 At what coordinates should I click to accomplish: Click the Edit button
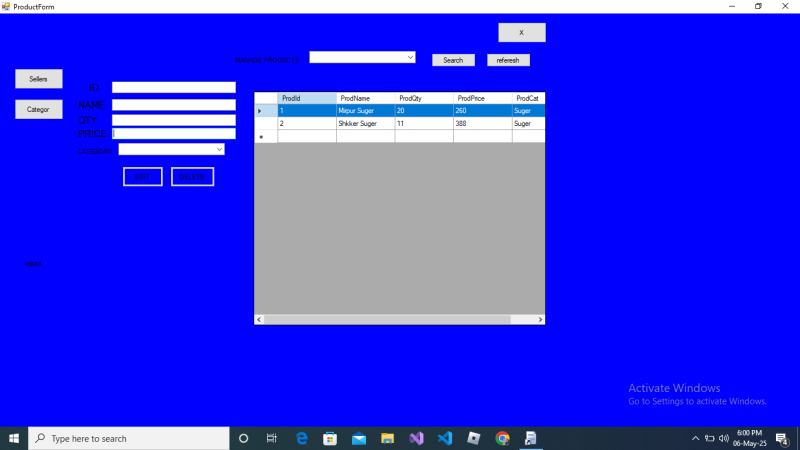coord(142,177)
